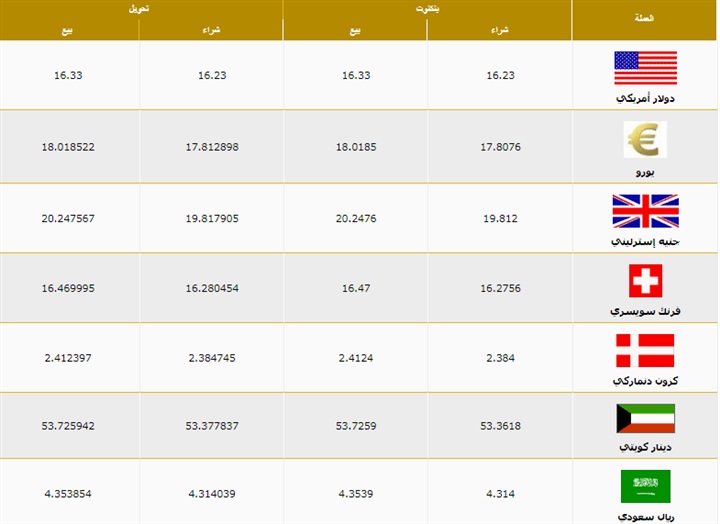Viewport: 720px width, 524px height.
Task: Click the بنكنوت header group
Action: [x=428, y=8]
